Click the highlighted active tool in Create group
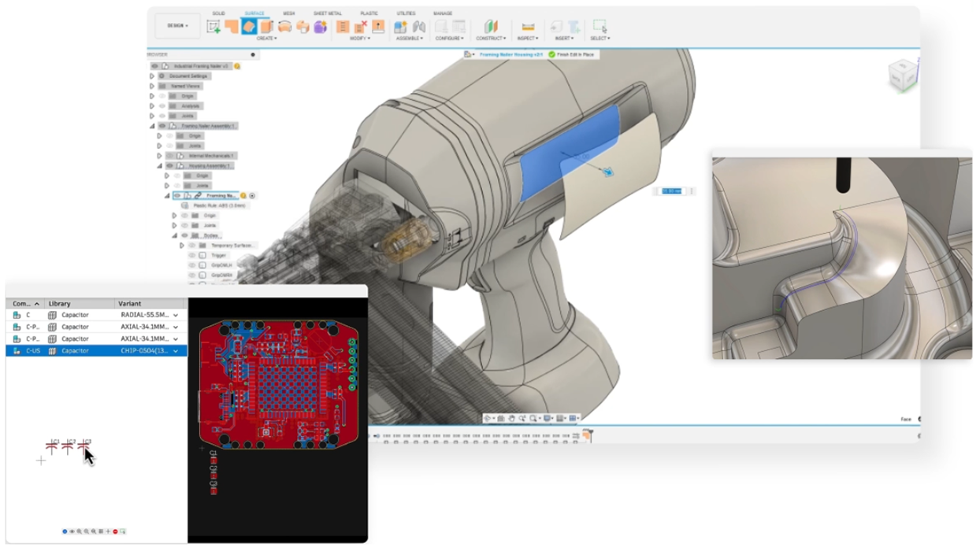This screenshot has width=980, height=551. click(x=249, y=27)
